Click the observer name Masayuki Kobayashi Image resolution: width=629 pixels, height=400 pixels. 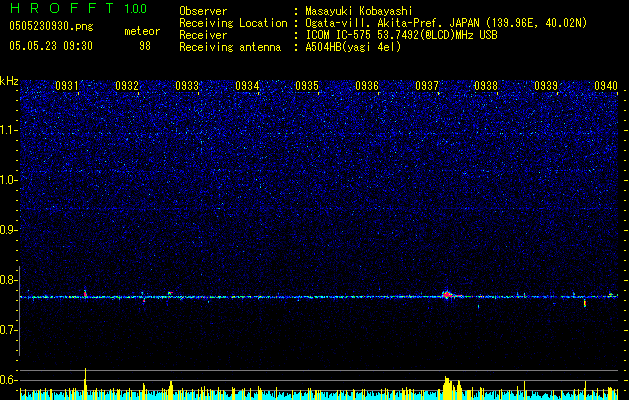pyautogui.click(x=359, y=11)
